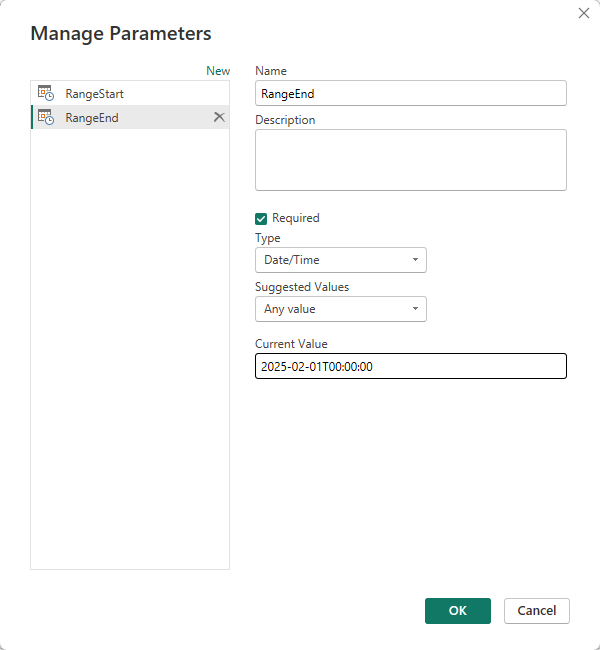Close the Manage Parameters dialog
Viewport: 600px width, 650px height.
(x=584, y=13)
